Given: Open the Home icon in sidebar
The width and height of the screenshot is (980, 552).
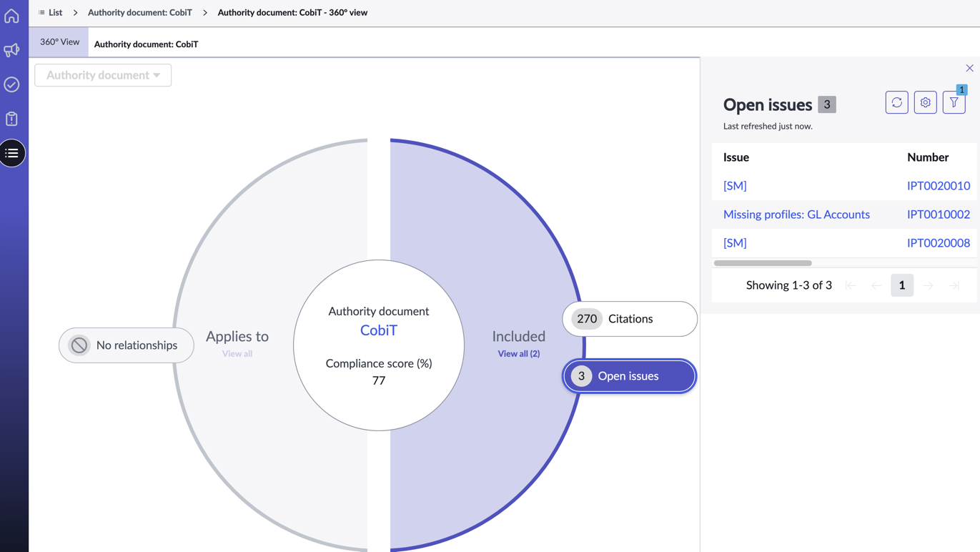Looking at the screenshot, I should pyautogui.click(x=11, y=16).
